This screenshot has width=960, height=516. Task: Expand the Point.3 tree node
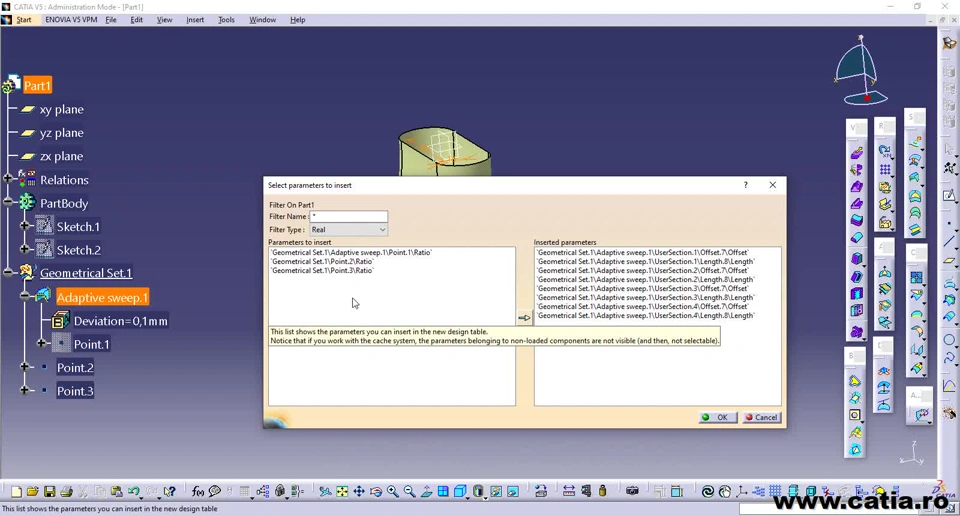click(24, 390)
